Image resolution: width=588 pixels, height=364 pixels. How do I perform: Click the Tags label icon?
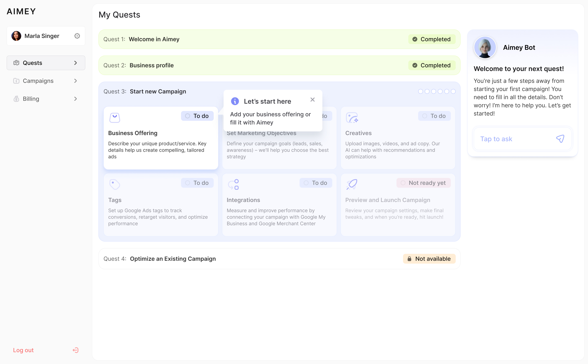(115, 184)
